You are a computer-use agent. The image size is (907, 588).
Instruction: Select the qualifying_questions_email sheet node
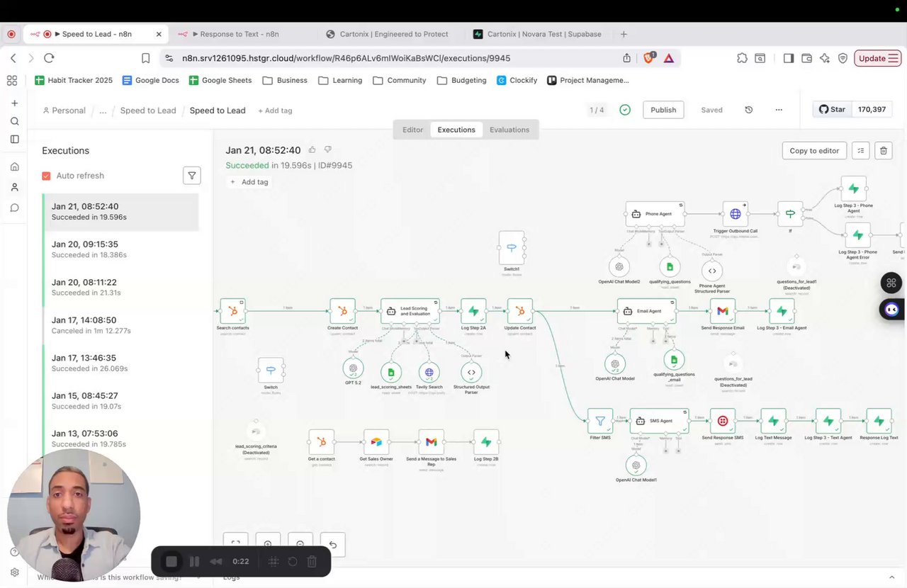(x=674, y=360)
